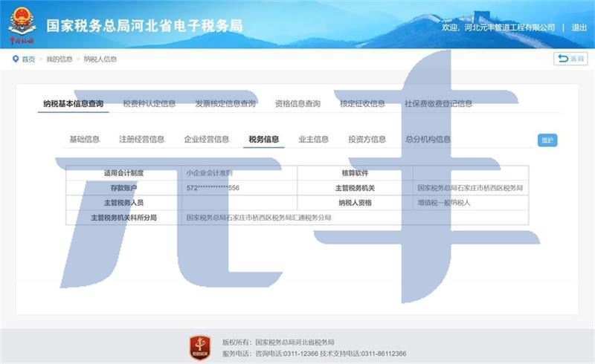Click the location pin icon beside 首页
This screenshot has height=364, width=595.
[15, 59]
